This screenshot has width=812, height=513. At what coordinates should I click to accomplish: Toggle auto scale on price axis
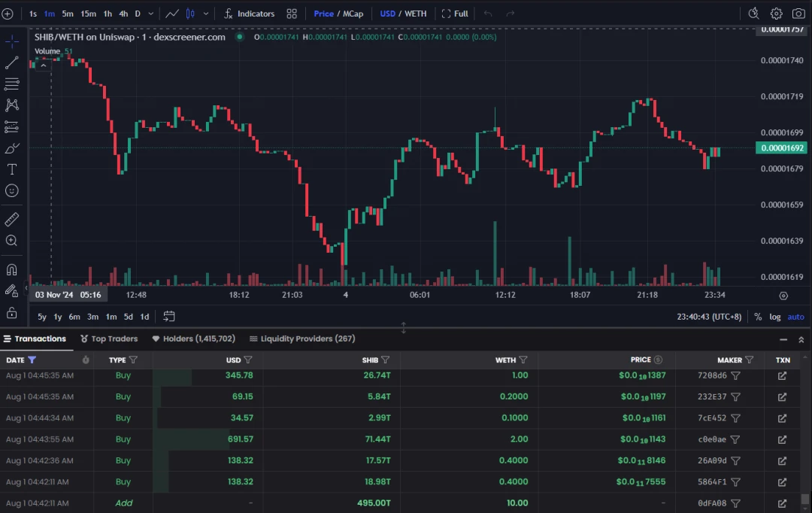tap(795, 317)
